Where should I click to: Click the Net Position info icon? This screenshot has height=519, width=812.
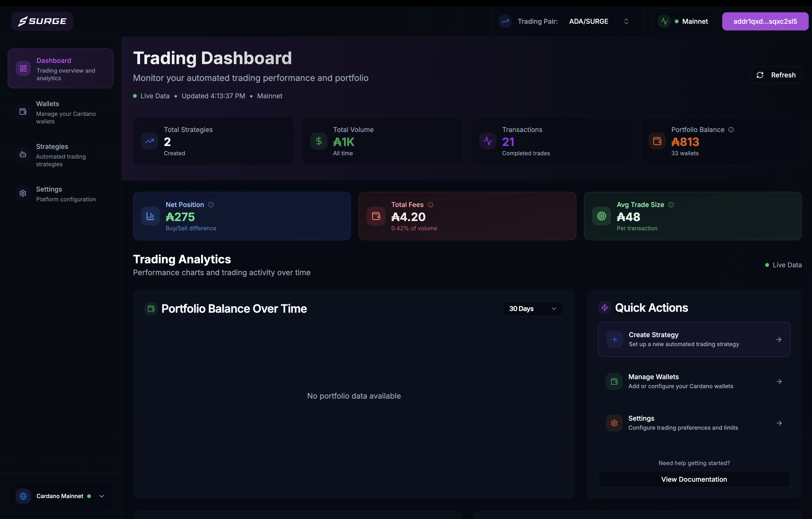pyautogui.click(x=211, y=205)
